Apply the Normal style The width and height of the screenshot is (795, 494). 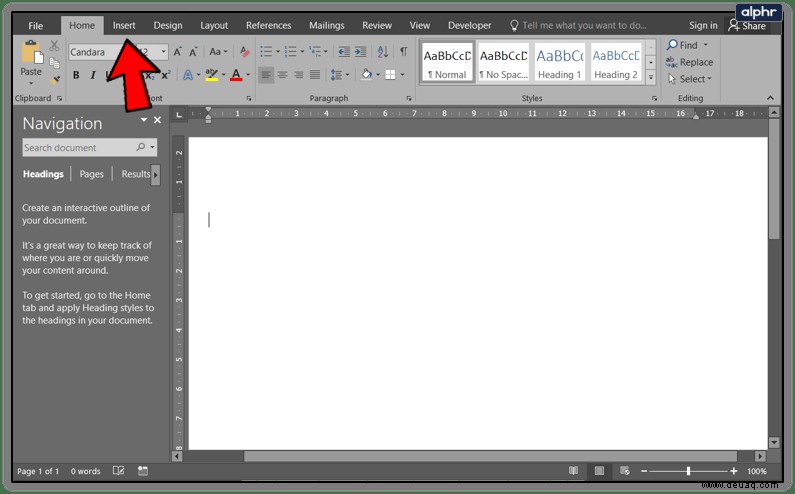pyautogui.click(x=447, y=62)
